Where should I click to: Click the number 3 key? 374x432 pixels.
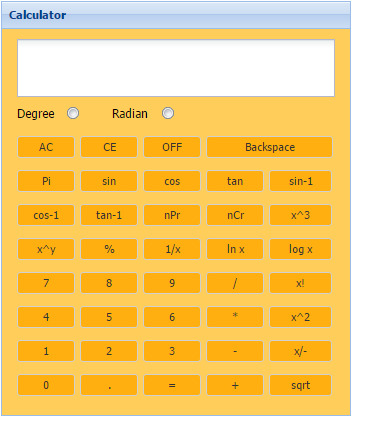click(172, 351)
